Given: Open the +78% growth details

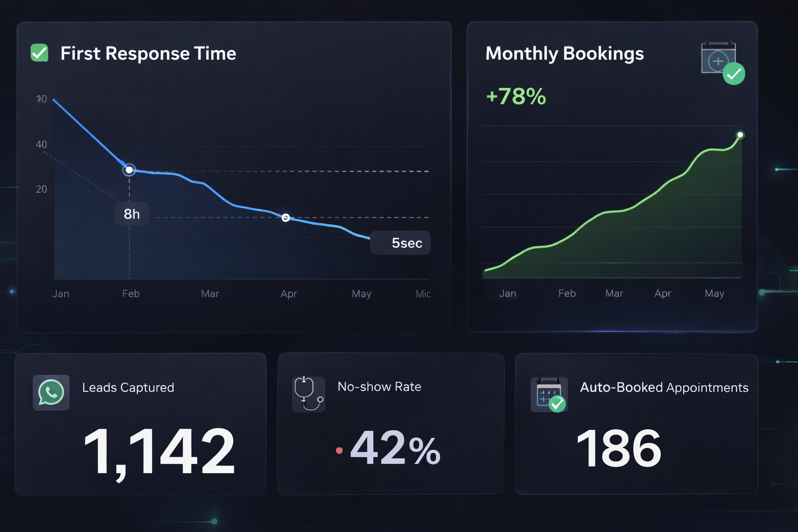Looking at the screenshot, I should click(515, 96).
